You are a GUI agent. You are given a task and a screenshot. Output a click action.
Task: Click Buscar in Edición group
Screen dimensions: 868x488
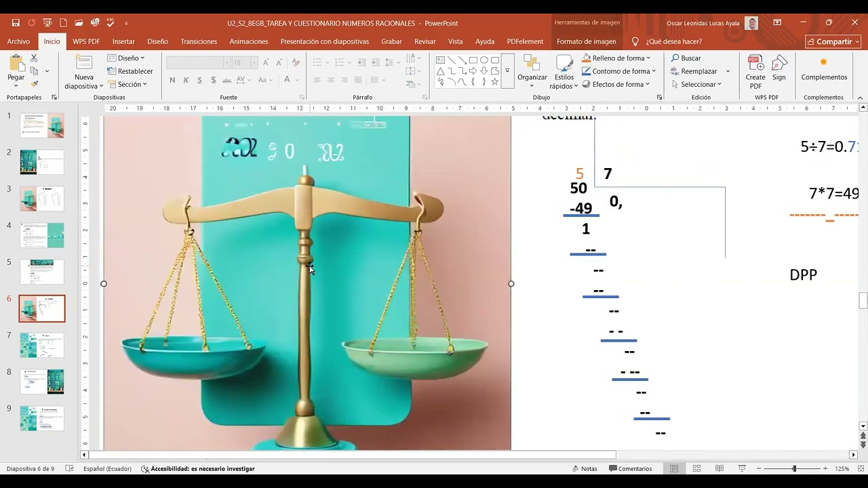[x=686, y=58]
